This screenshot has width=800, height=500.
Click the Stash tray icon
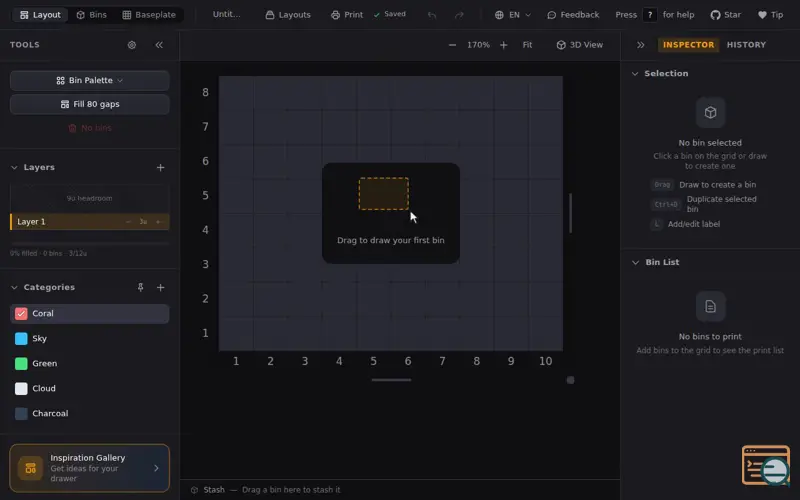194,490
